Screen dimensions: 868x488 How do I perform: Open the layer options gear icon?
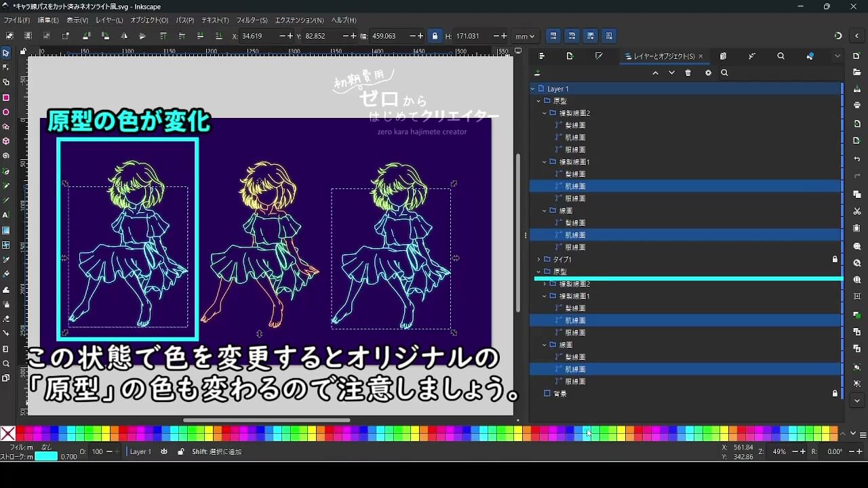click(708, 73)
